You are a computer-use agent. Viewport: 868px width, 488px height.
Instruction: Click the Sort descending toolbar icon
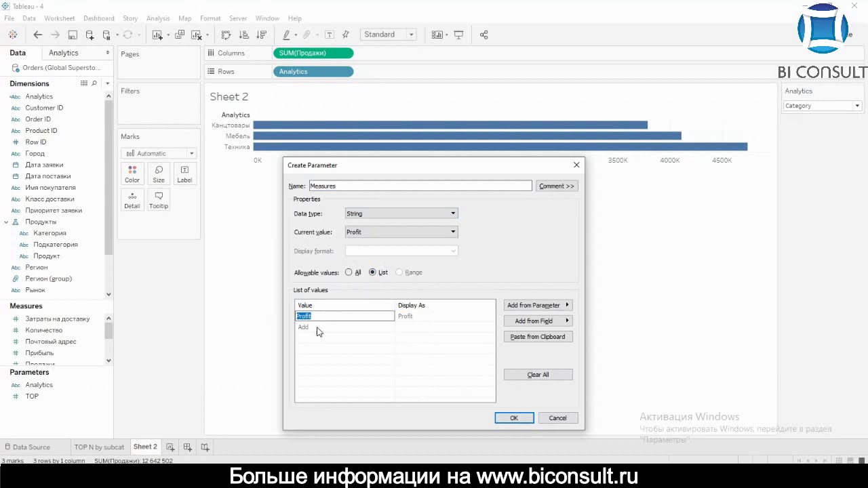(262, 35)
